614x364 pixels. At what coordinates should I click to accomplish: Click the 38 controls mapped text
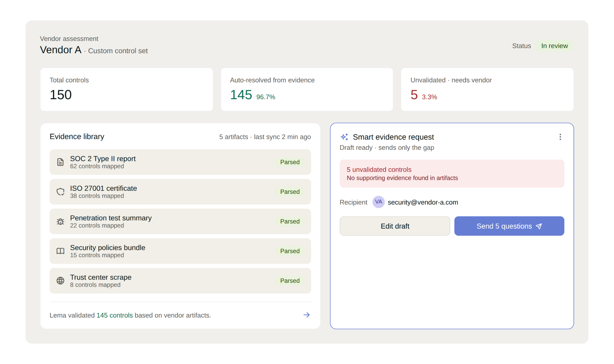click(97, 196)
